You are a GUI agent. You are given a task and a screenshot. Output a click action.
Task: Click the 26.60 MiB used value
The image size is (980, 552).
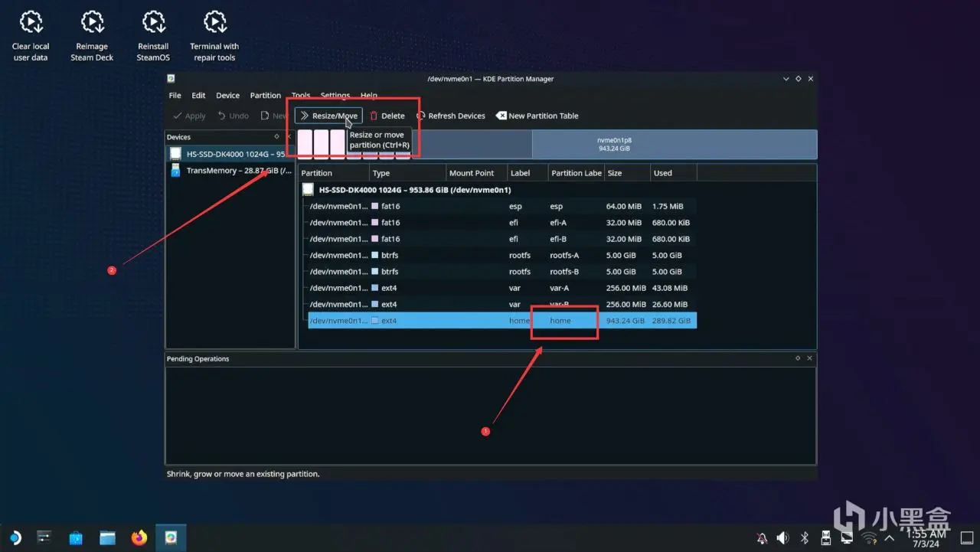[670, 305]
